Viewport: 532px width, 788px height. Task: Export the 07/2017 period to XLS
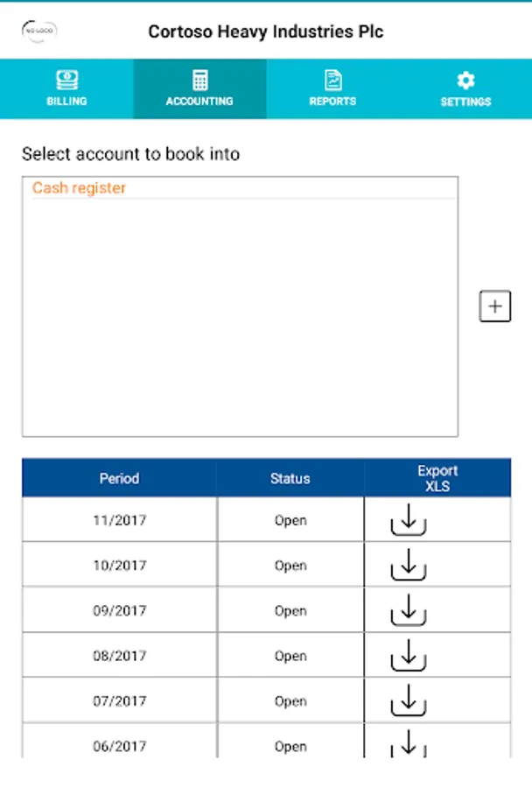point(408,701)
